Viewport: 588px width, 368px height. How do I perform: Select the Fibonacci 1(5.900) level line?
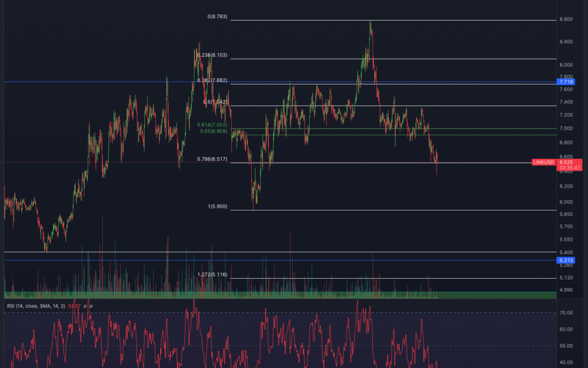[394, 210]
